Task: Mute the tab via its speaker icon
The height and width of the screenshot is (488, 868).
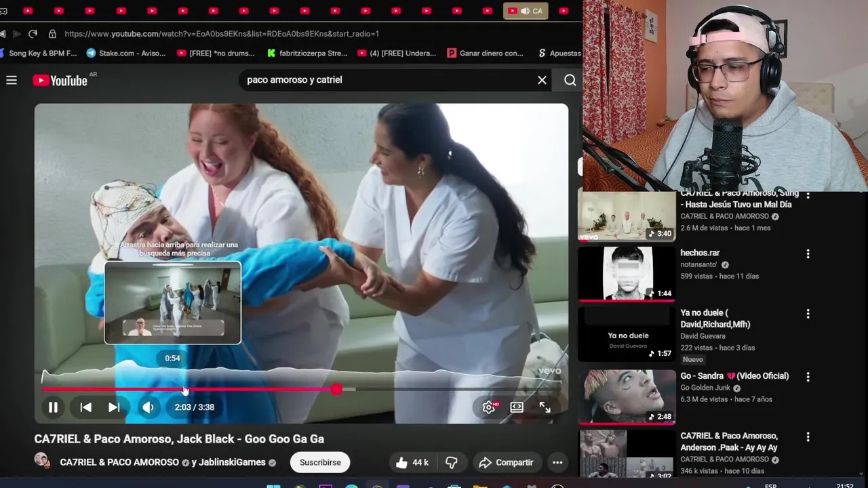Action: click(525, 11)
